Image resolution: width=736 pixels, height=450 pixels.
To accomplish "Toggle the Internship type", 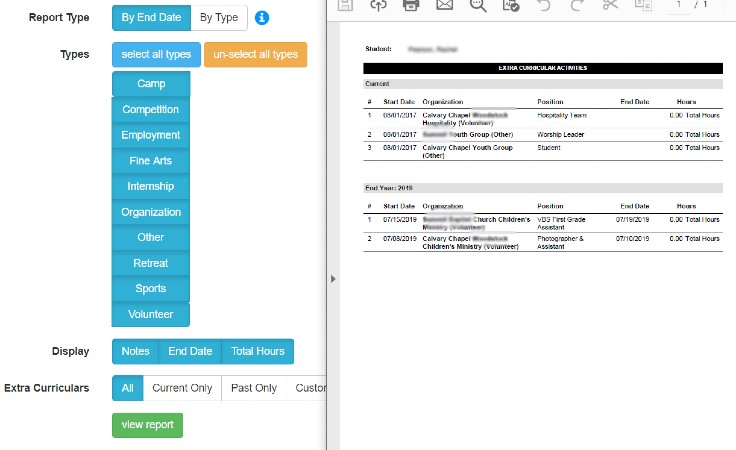I will pos(151,186).
